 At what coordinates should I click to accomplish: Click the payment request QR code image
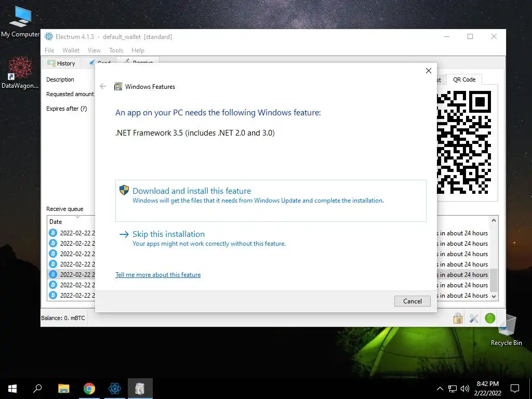click(x=464, y=142)
